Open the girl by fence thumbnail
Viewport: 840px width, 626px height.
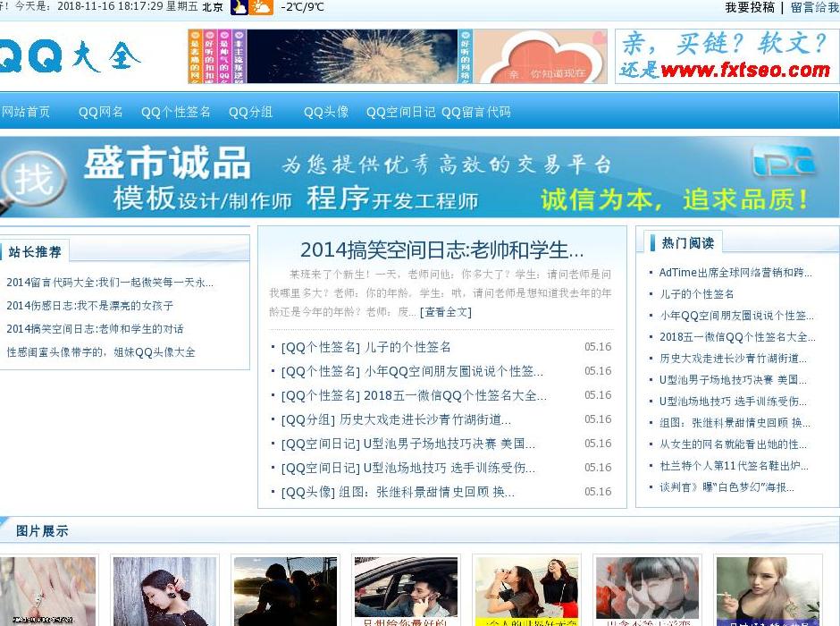[165, 591]
